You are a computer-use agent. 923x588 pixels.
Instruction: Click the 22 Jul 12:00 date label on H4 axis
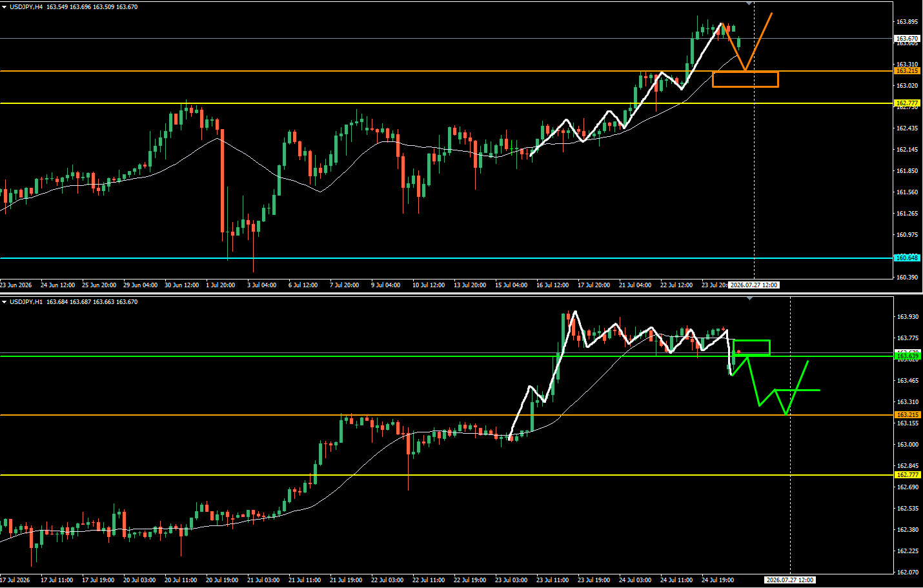click(x=676, y=285)
